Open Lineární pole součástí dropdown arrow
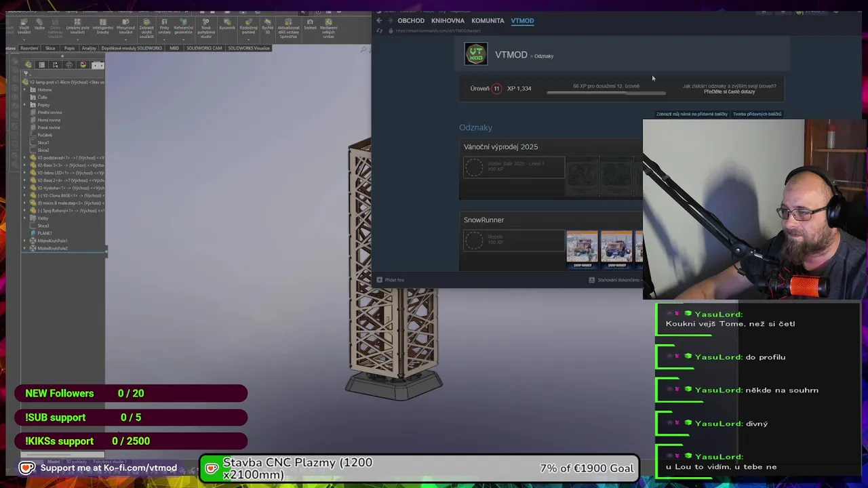Viewport: 868px width, 488px height. [x=77, y=40]
